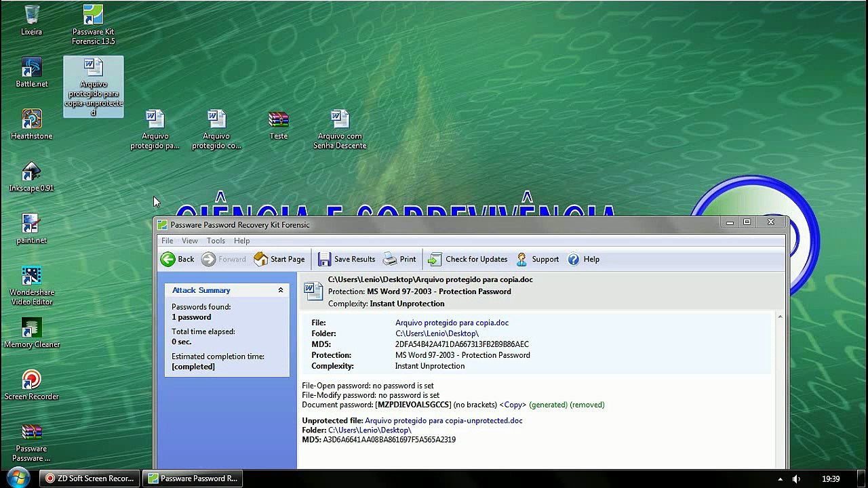Check for Updates in the Passware toolbar

(x=467, y=259)
